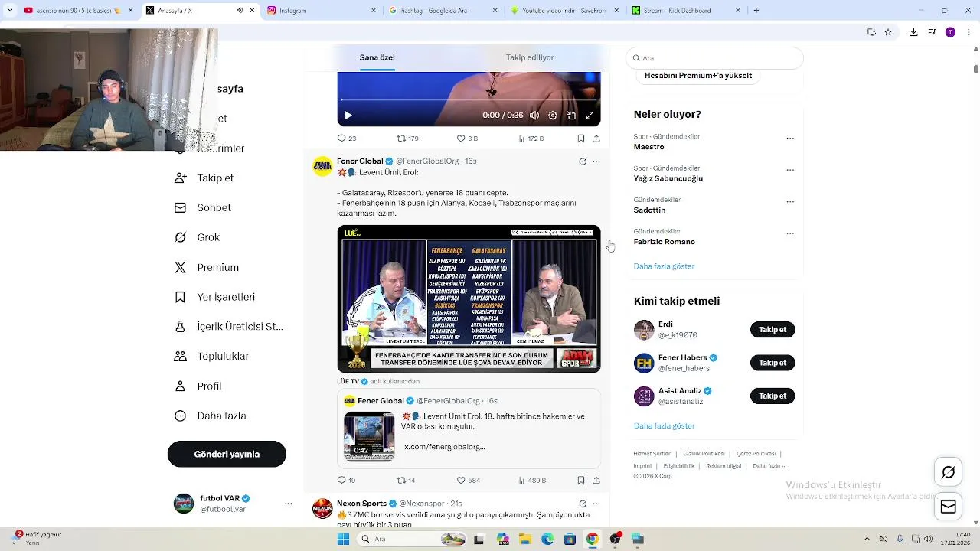Open more options for Fabrizio Romano trend
The width and height of the screenshot is (980, 551).
pyautogui.click(x=790, y=233)
